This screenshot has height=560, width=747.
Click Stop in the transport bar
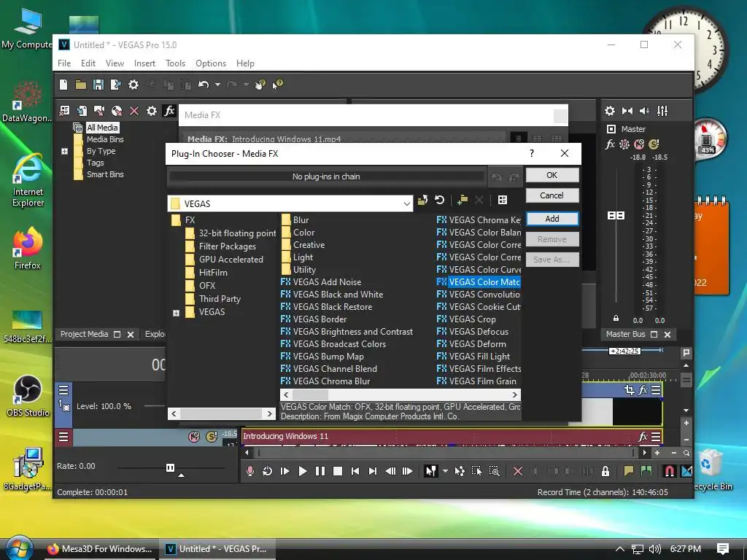click(338, 472)
